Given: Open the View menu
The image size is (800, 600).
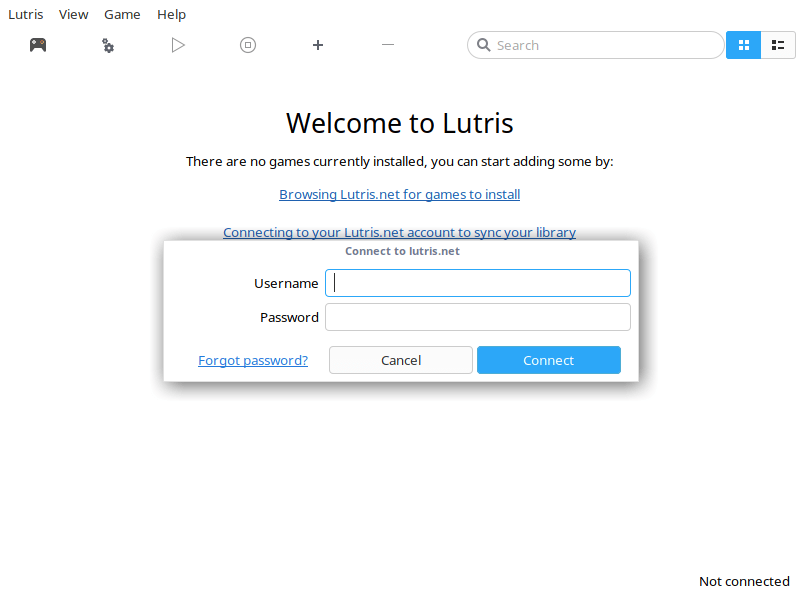Looking at the screenshot, I should click(x=73, y=14).
